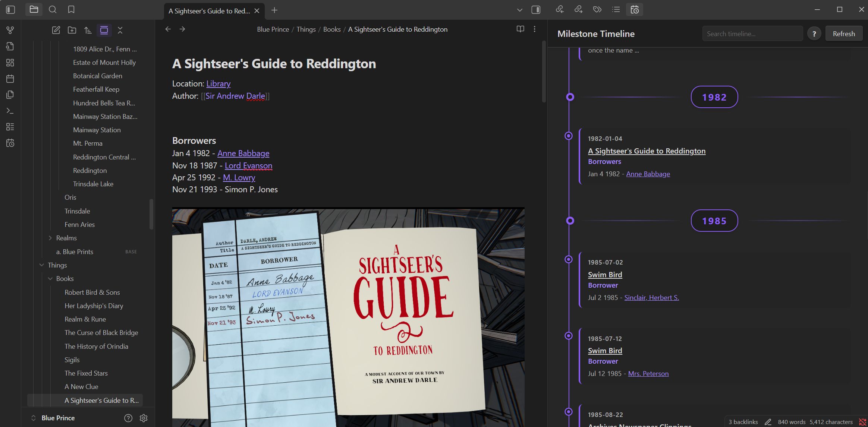Collapse the Books folder
The width and height of the screenshot is (868, 427).
click(x=50, y=279)
